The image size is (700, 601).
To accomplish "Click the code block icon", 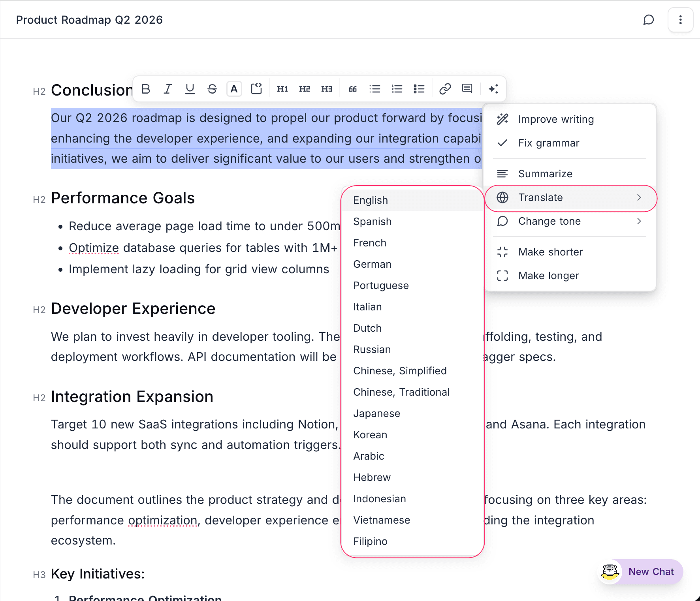I will (x=256, y=89).
